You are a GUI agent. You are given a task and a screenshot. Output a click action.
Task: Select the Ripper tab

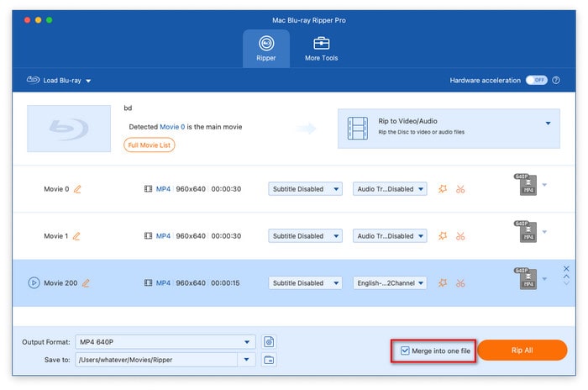[266, 49]
